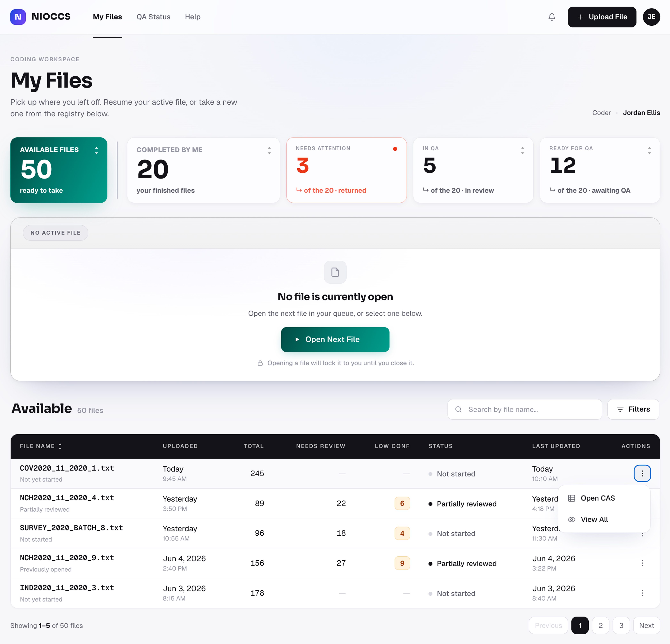Viewport: 670px width, 644px height.
Task: Open actions menu for IND2020_11_2020_3.txt
Action: [x=642, y=593]
